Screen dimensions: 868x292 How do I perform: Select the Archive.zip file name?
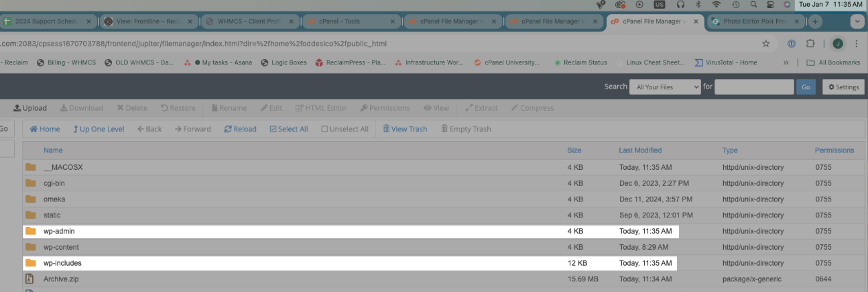pos(61,279)
